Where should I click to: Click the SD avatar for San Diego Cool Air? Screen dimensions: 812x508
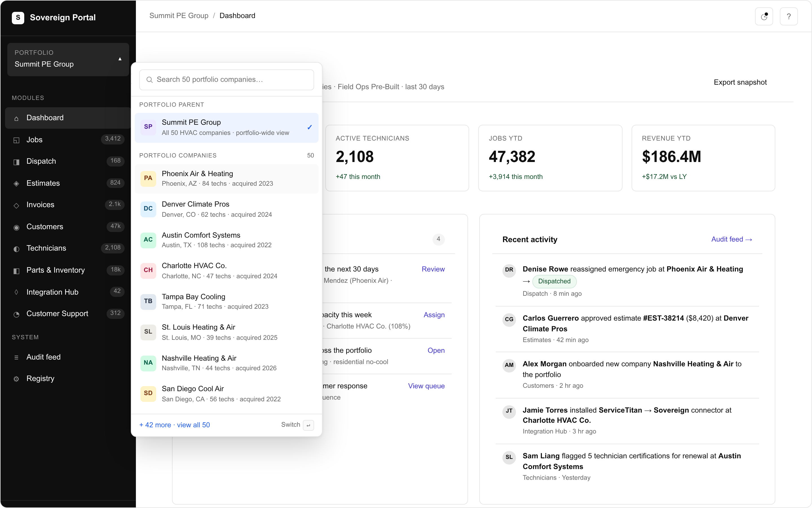point(148,393)
